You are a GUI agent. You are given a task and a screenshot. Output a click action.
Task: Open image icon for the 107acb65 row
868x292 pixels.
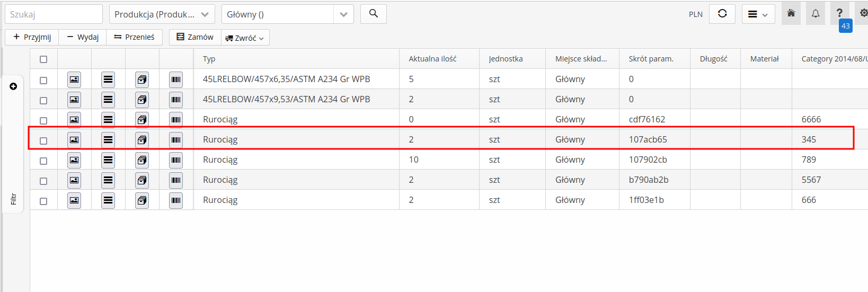pyautogui.click(x=74, y=140)
